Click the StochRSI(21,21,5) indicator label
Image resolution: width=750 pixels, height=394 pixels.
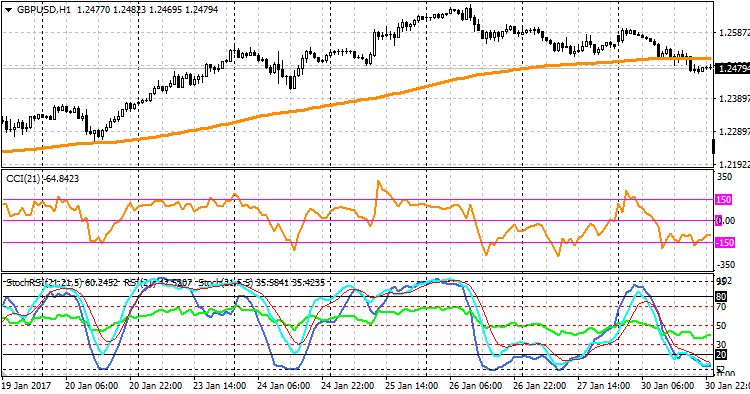tap(44, 283)
